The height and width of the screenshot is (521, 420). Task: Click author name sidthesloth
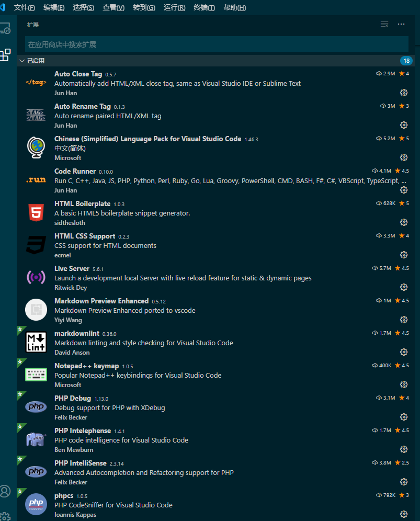pyautogui.click(x=70, y=223)
